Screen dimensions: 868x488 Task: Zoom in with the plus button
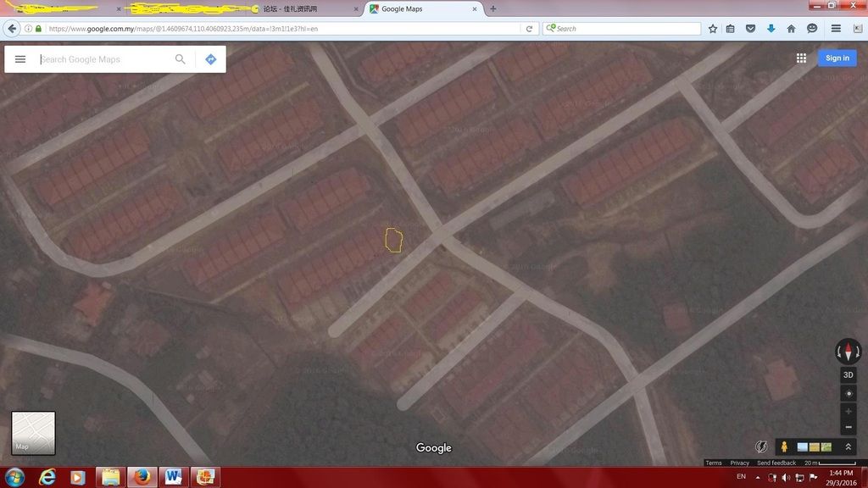click(x=848, y=412)
